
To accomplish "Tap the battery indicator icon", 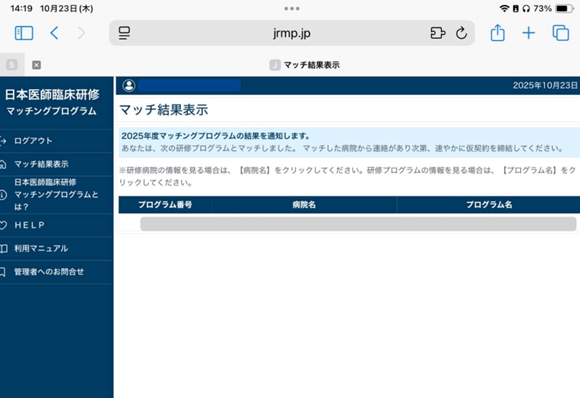I will (564, 9).
